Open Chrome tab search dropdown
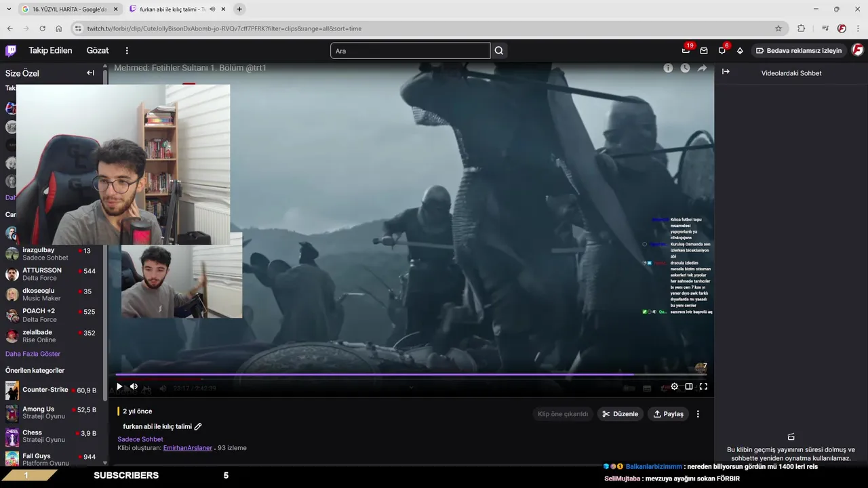868x488 pixels. [x=9, y=9]
